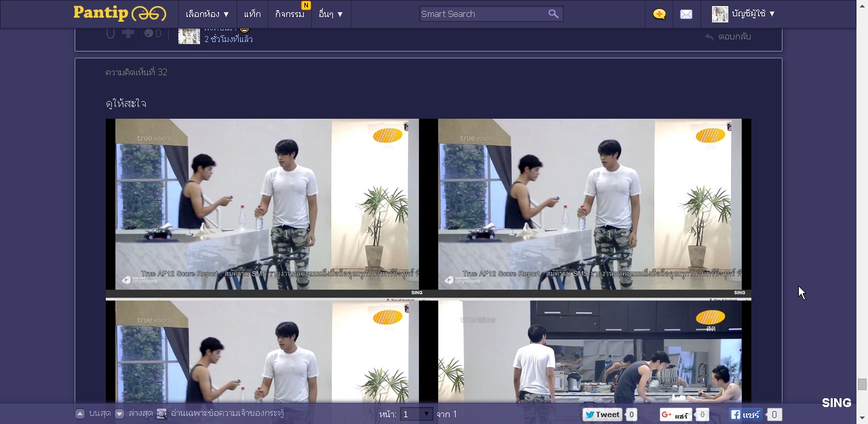The height and width of the screenshot is (424, 868).
Task: Open the mail envelope icon
Action: coord(686,14)
